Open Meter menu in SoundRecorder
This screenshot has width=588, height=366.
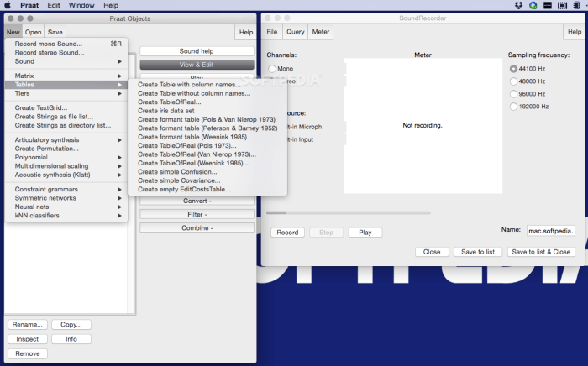tap(321, 32)
